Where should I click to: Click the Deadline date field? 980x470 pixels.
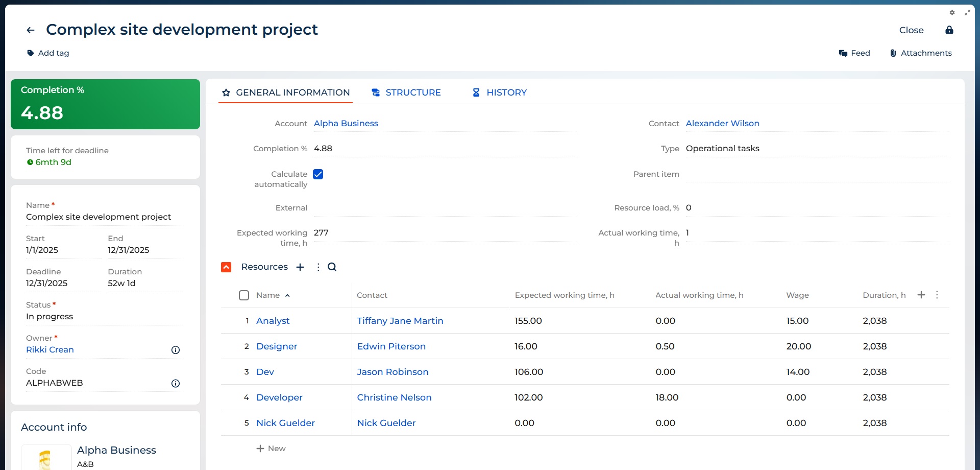[x=64, y=284]
